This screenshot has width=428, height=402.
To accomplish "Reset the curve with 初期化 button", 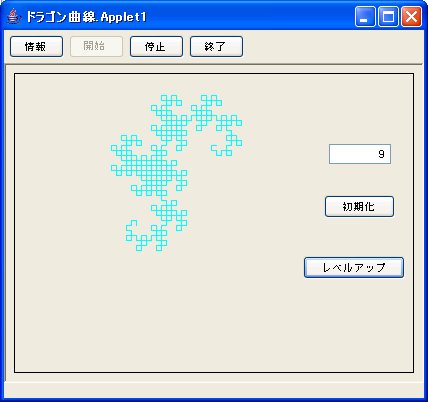I will pyautogui.click(x=359, y=207).
